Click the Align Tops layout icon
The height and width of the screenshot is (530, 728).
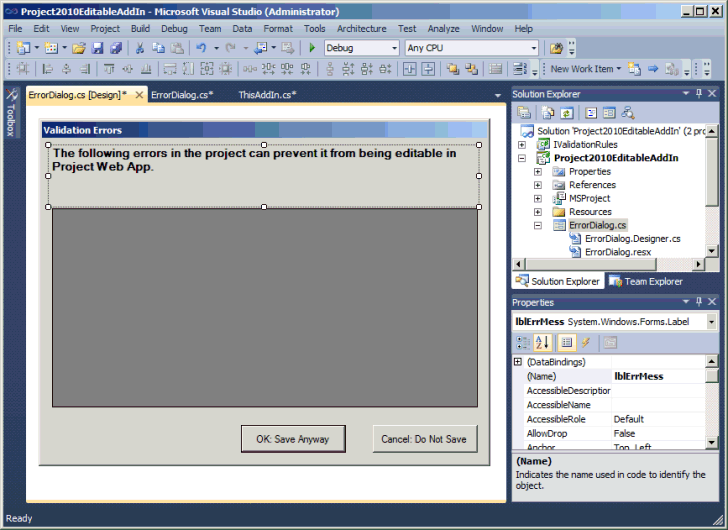tap(109, 69)
